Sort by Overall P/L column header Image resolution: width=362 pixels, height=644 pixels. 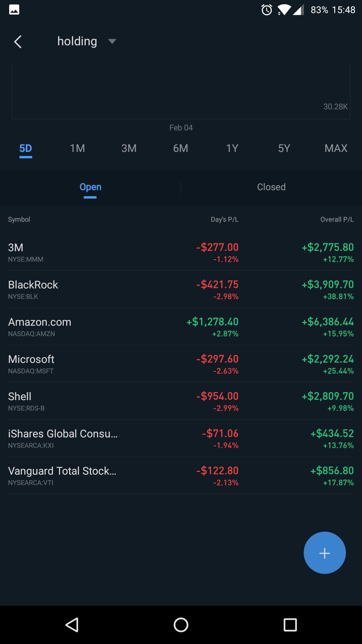337,219
